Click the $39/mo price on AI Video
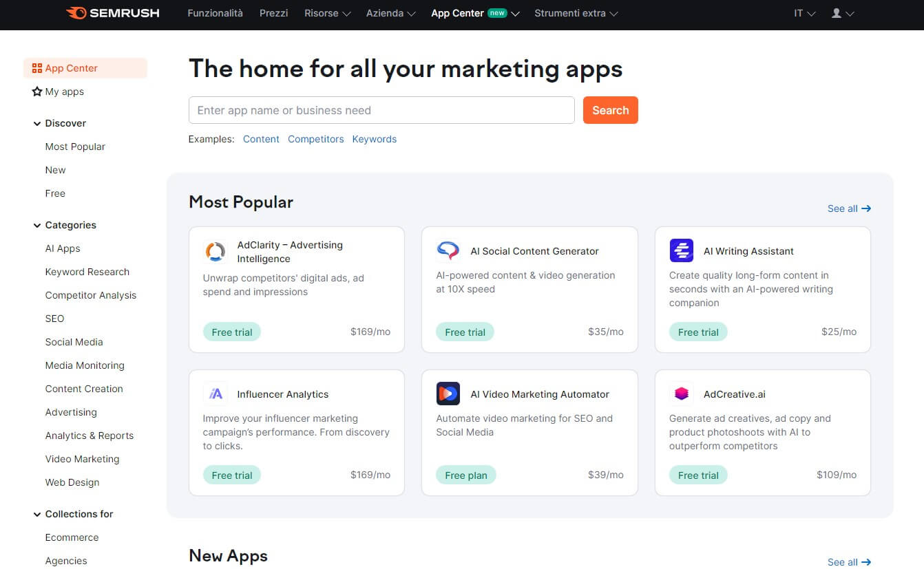The height and width of the screenshot is (569, 924). (606, 475)
